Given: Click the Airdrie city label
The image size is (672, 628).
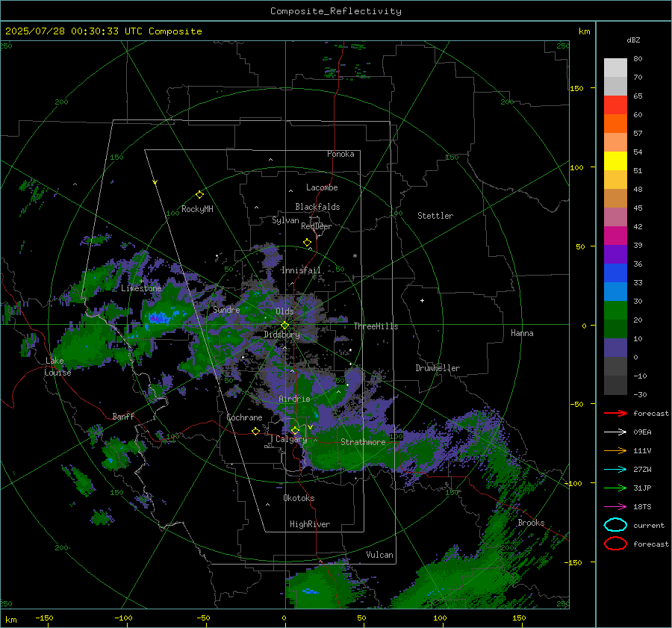Looking at the screenshot, I should (294, 399).
